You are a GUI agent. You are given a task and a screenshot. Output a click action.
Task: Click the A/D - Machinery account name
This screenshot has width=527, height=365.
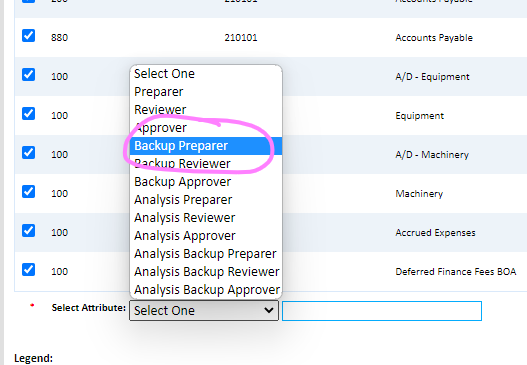(x=432, y=155)
